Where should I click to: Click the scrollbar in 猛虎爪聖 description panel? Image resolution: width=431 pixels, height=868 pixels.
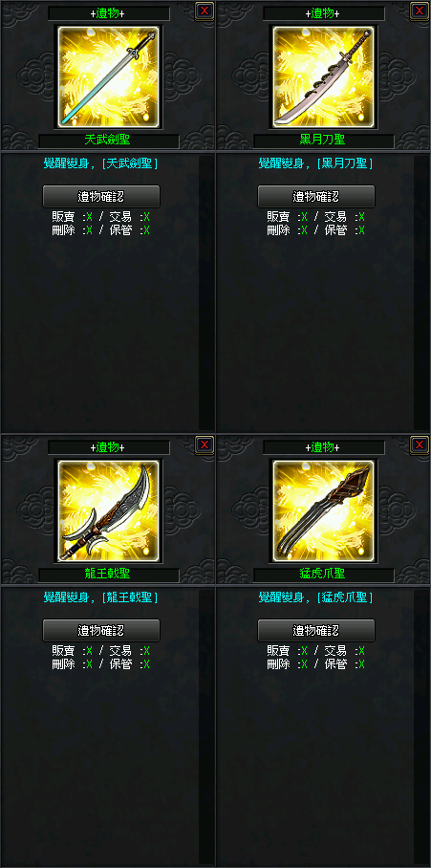421,727
